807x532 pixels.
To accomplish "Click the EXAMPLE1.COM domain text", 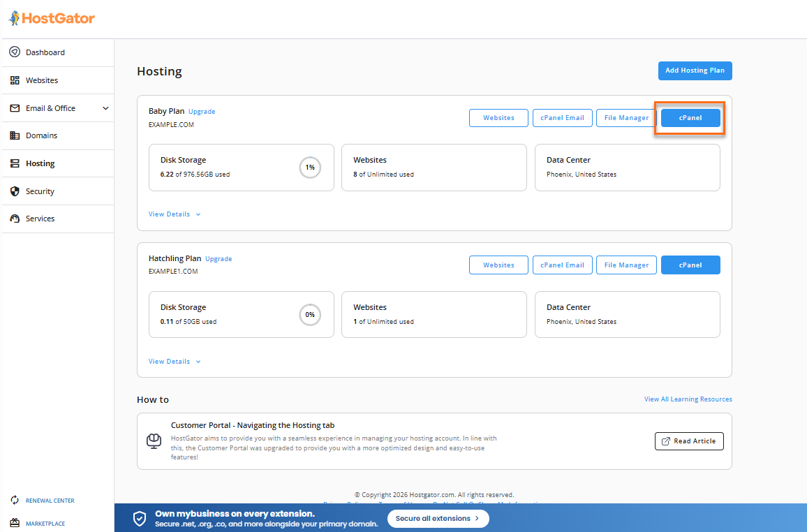I will coord(173,271).
